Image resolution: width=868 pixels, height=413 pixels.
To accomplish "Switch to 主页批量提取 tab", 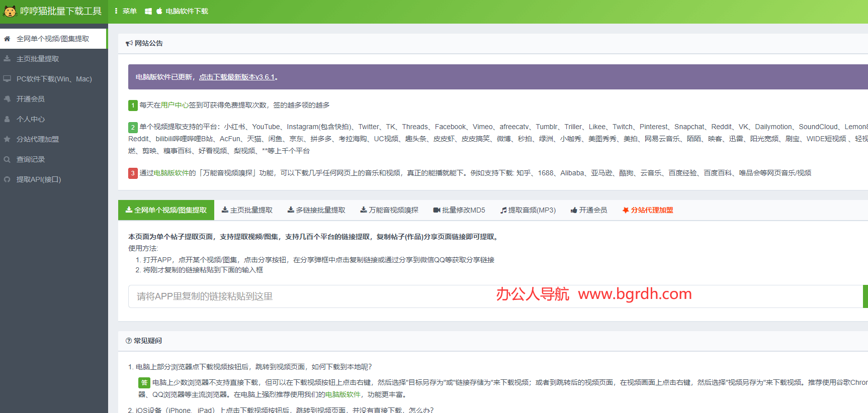I will pyautogui.click(x=247, y=210).
